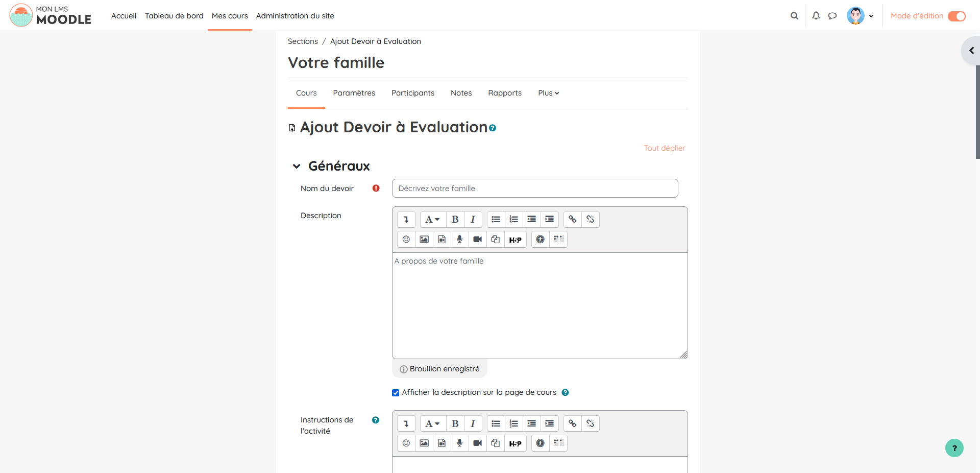Open the search magnifier in top bar
The width and height of the screenshot is (980, 473).
tap(794, 16)
